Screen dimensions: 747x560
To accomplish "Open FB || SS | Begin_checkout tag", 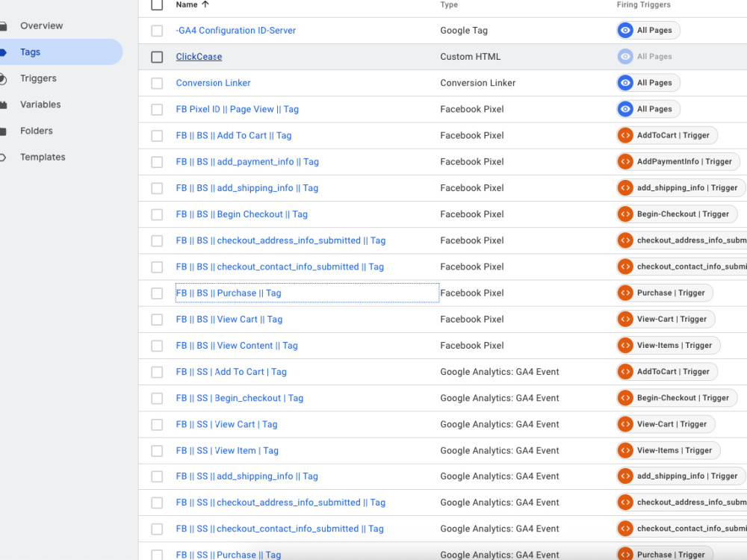I will click(240, 398).
